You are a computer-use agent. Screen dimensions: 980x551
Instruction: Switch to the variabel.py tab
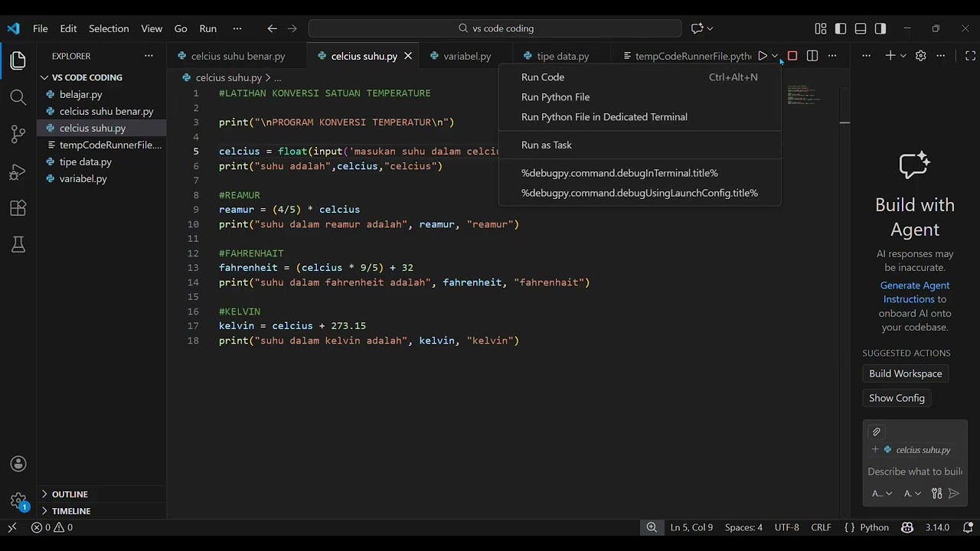(x=467, y=56)
